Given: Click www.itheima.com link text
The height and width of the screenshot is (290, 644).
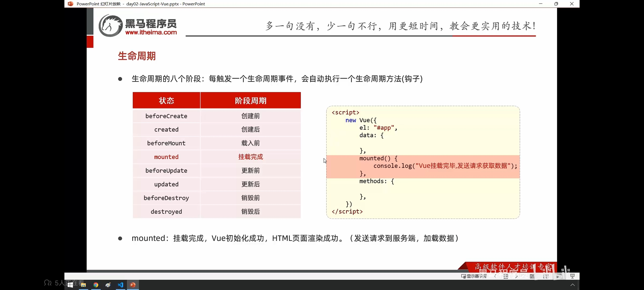Looking at the screenshot, I should 151,32.
